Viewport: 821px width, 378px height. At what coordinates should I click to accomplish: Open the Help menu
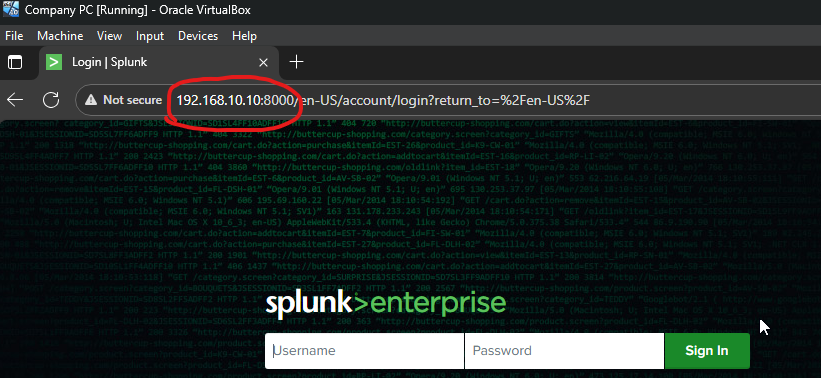(x=245, y=36)
